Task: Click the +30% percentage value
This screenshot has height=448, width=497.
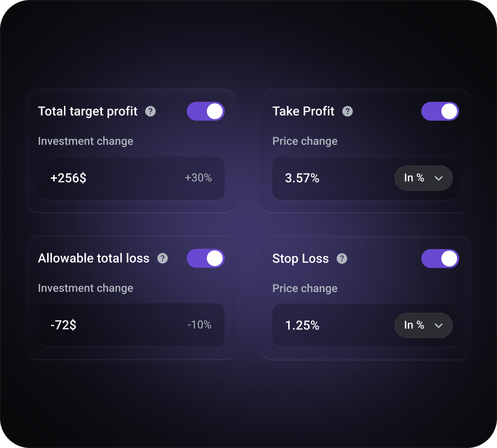Action: pos(198,178)
